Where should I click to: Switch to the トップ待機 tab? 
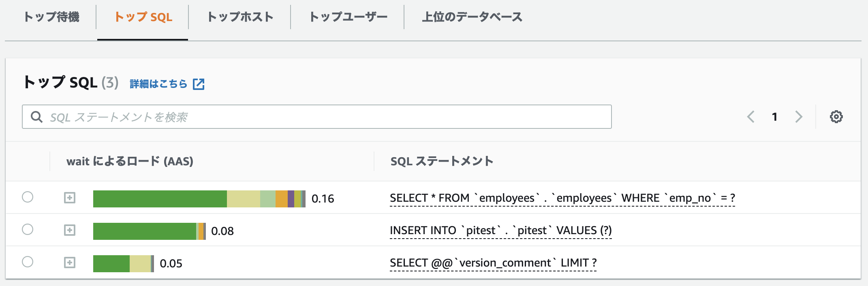click(51, 17)
